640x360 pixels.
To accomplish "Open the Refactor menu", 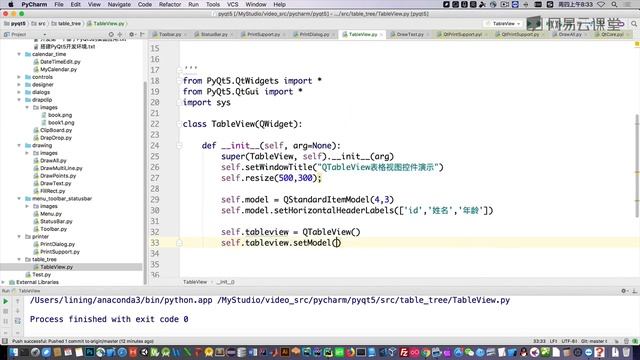I will tap(170, 4).
